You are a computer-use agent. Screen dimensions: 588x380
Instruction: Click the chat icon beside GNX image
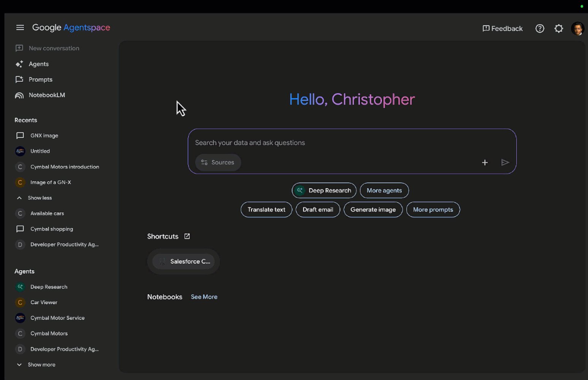20,136
